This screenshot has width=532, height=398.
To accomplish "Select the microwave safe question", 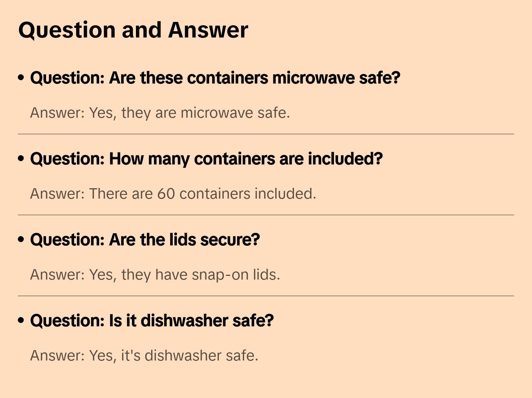I will coord(215,78).
